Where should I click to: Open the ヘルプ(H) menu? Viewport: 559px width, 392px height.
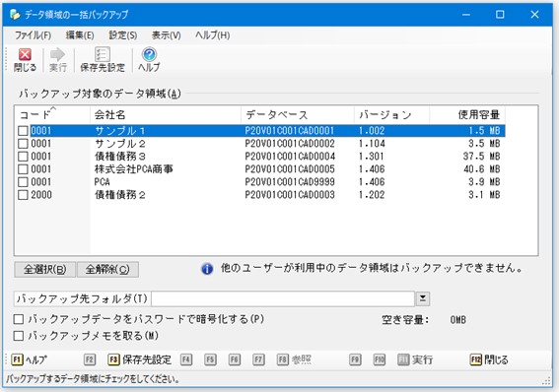point(213,35)
